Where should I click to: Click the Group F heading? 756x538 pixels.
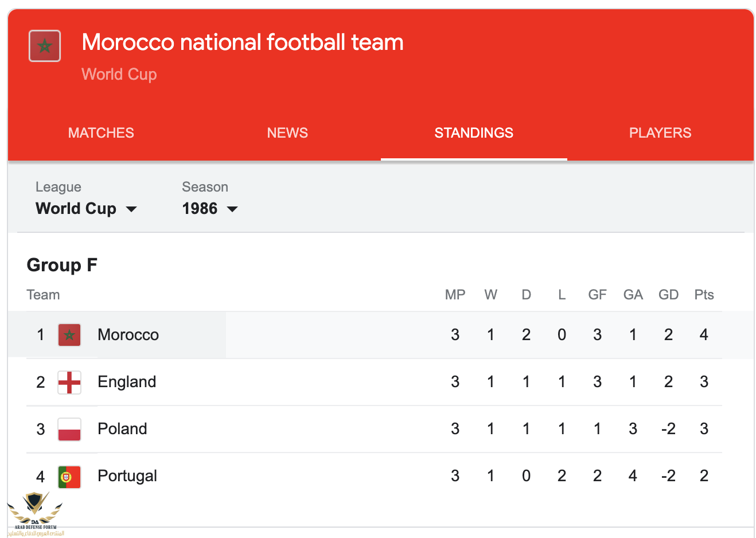click(62, 265)
